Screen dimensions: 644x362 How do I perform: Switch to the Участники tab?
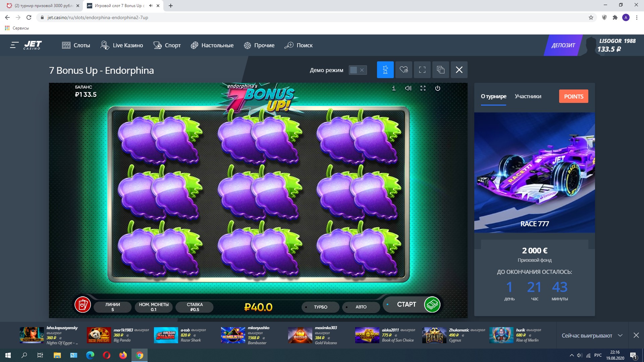pos(528,97)
